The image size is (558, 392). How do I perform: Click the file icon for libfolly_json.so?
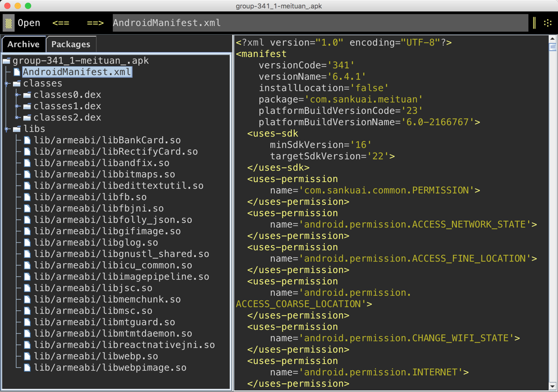(x=27, y=220)
